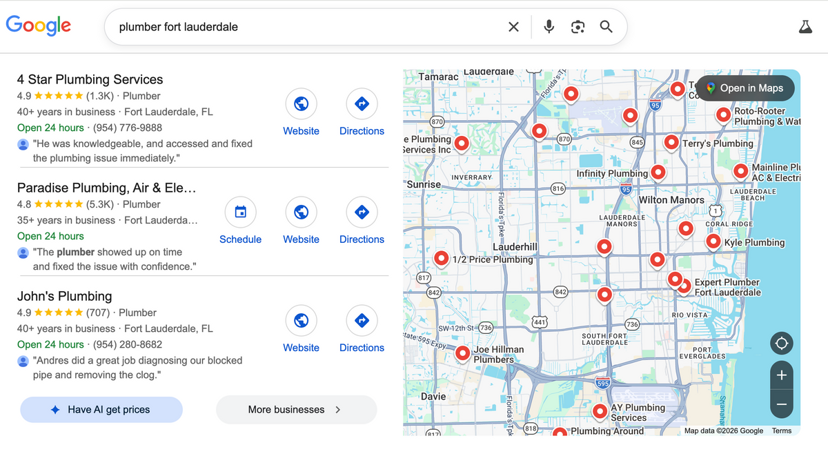Select Roto-Rooter Plumbing map pin

pyautogui.click(x=723, y=115)
